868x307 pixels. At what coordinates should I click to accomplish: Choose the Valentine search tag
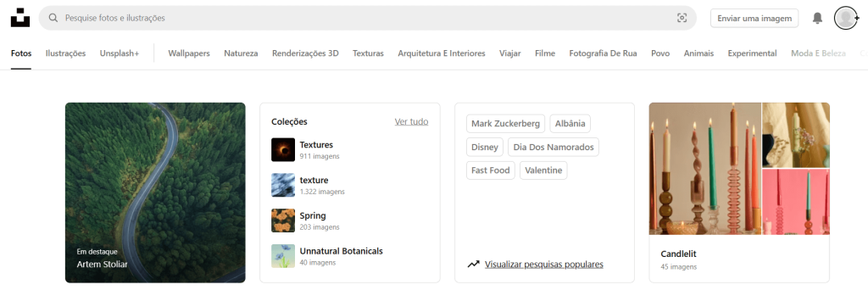tap(543, 170)
